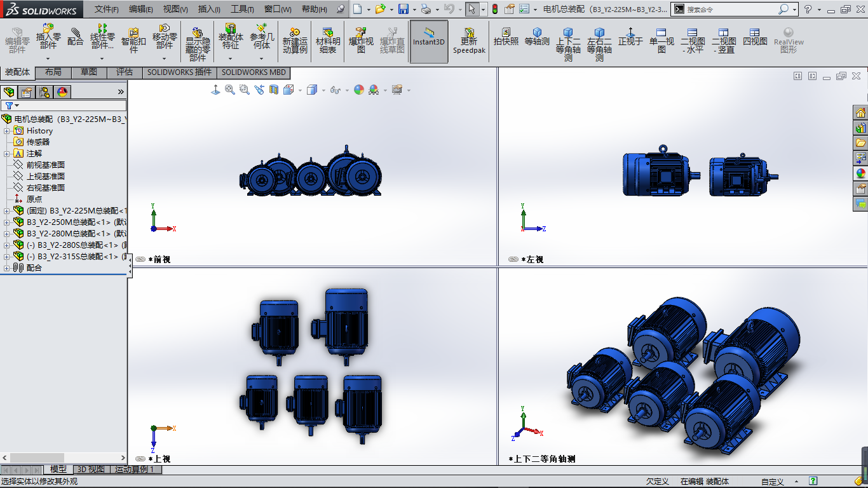Click the Save floppy disk icon
The image size is (868, 488).
click(x=403, y=9)
